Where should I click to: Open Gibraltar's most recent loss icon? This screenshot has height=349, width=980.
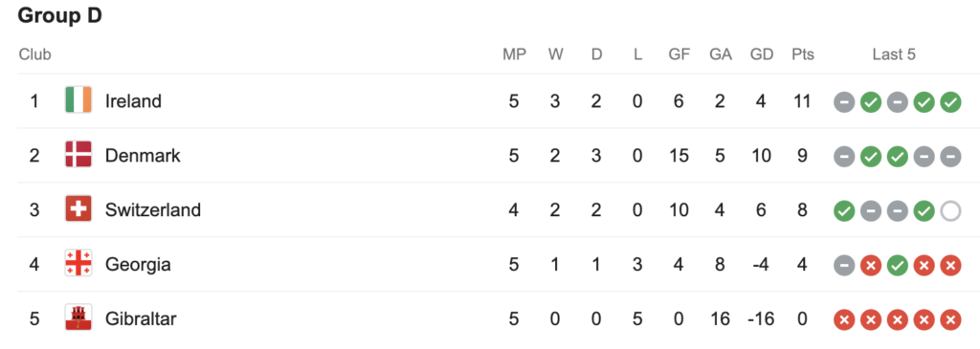[950, 320]
